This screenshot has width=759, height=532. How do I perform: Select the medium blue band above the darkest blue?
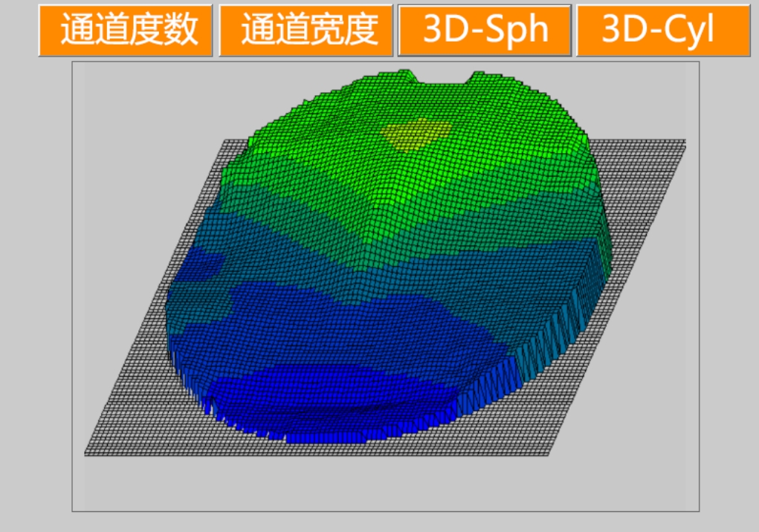pyautogui.click(x=335, y=327)
